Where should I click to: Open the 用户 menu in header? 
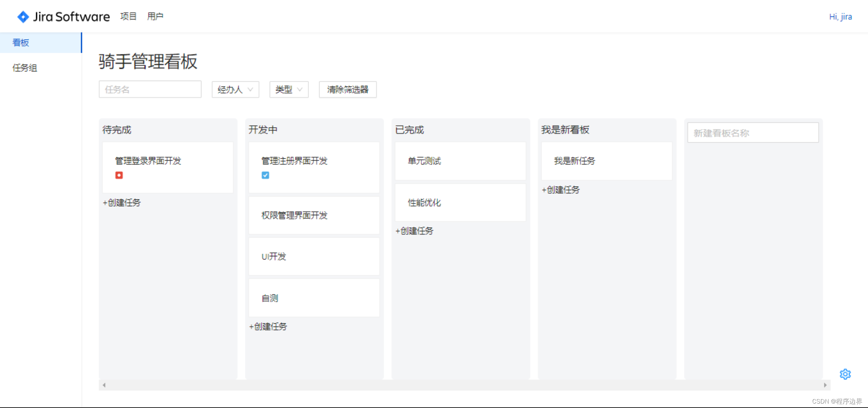(155, 16)
